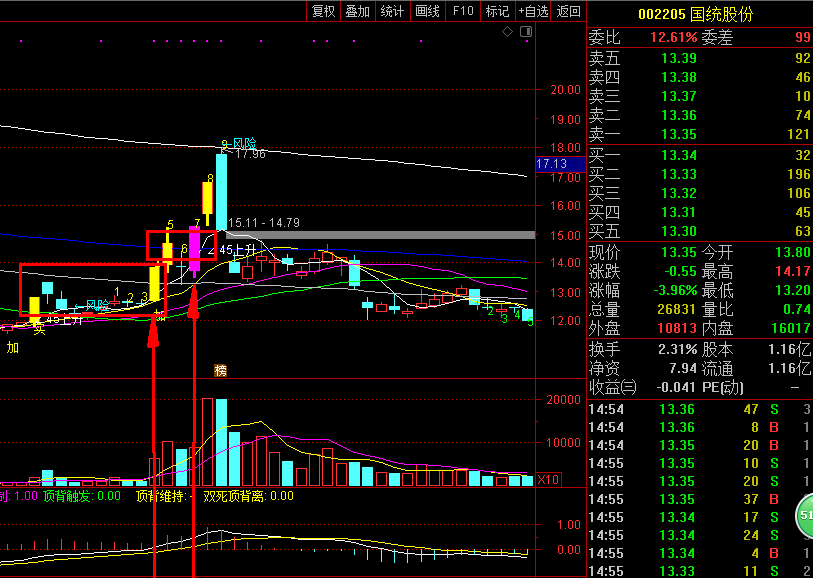813x578 pixels.
Task: Open F10 company info
Action: click(463, 11)
